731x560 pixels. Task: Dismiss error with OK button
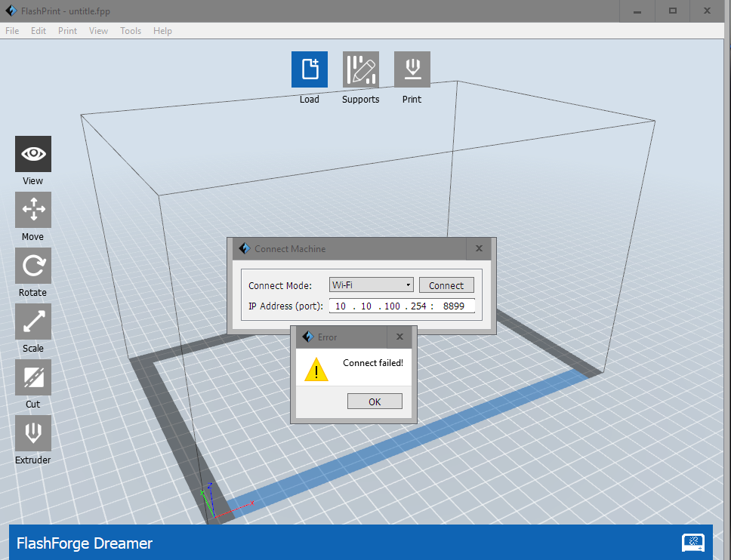click(375, 402)
